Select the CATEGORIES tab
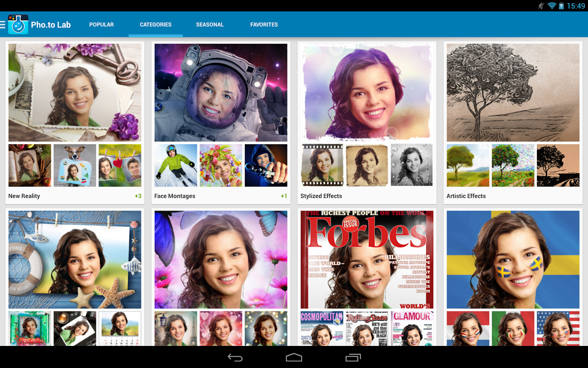This screenshot has height=368, width=588. (x=156, y=25)
